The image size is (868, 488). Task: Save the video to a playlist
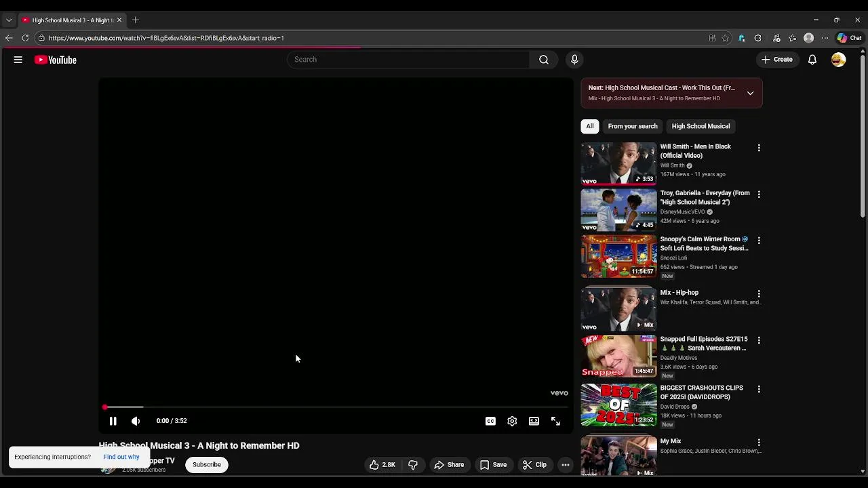click(x=493, y=465)
